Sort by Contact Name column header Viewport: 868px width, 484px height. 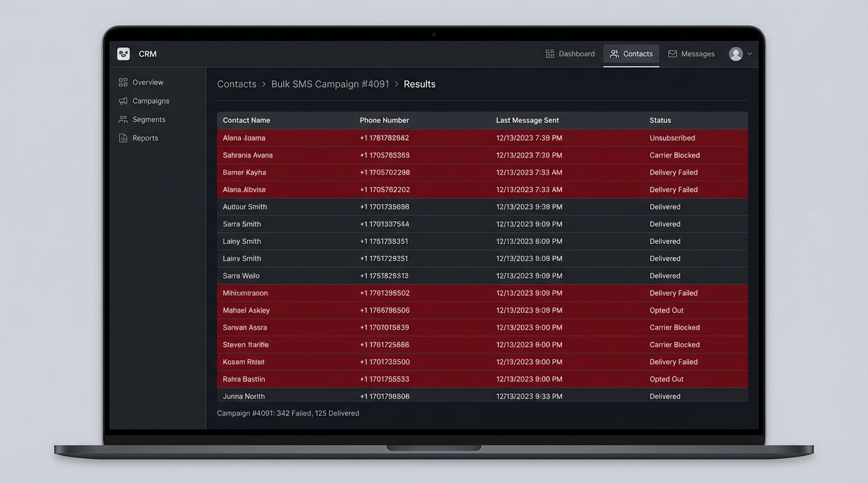point(247,120)
